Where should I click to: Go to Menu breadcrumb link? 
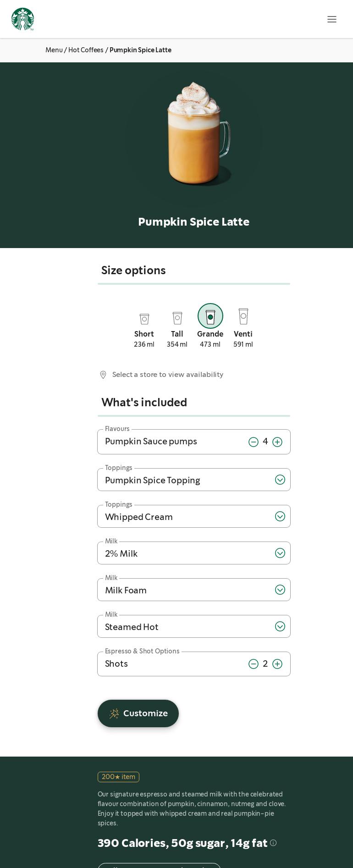coord(54,50)
